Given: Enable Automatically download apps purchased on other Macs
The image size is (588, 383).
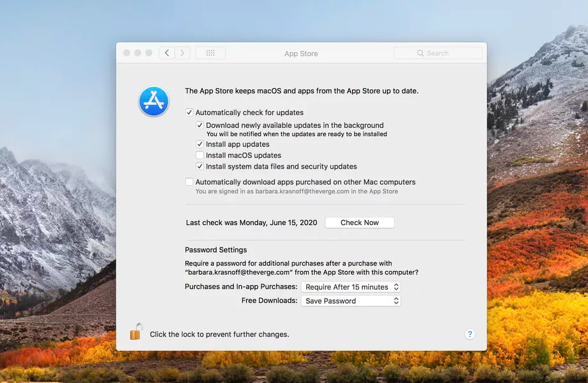Looking at the screenshot, I should point(189,182).
